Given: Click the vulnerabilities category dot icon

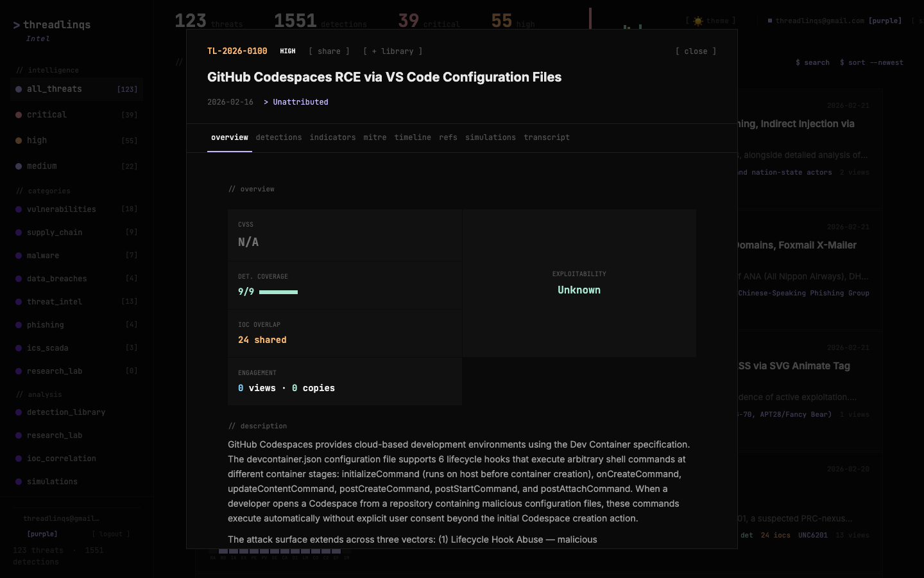Looking at the screenshot, I should 18,209.
